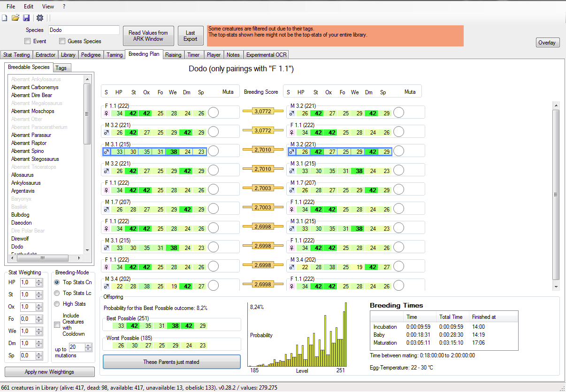Save the library using the floppy disk icon
Image resolution: width=566 pixels, height=392 pixels.
(x=26, y=17)
